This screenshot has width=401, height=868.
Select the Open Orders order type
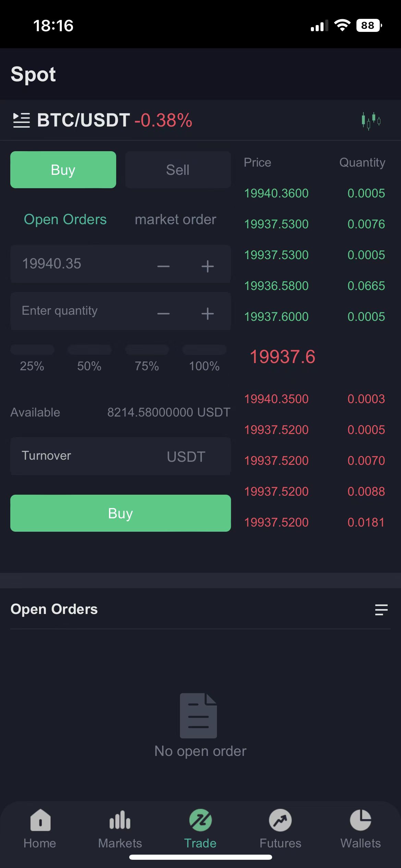tap(65, 219)
